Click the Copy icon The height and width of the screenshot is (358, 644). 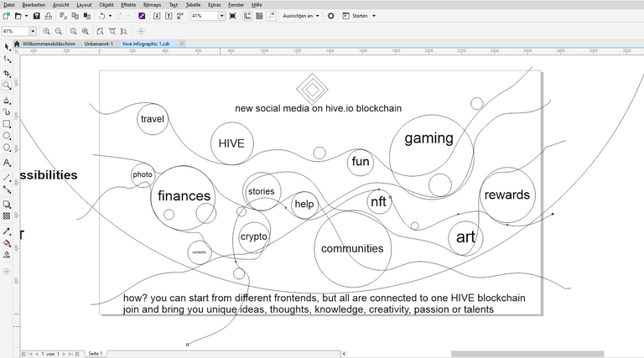tap(75, 16)
